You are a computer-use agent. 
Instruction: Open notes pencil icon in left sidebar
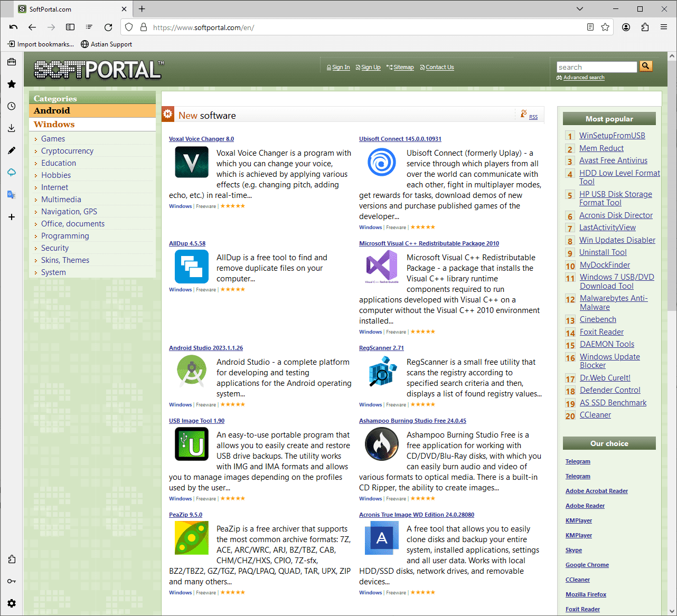click(12, 150)
